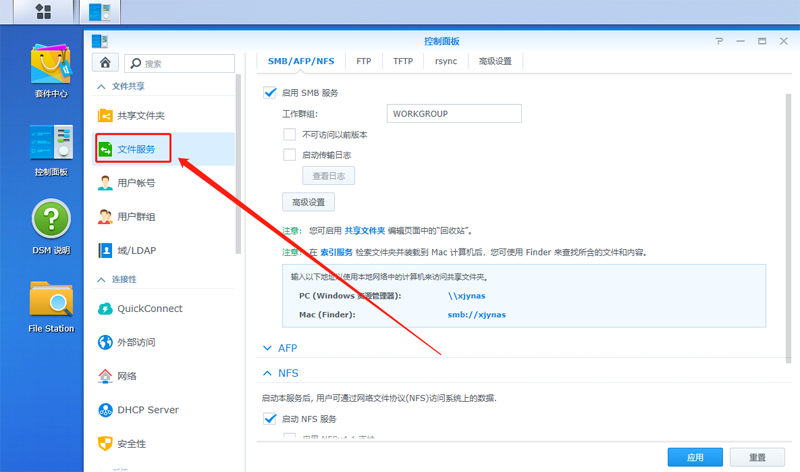800x472 pixels.
Task: Open Group (用户群组) section
Action: point(163,217)
